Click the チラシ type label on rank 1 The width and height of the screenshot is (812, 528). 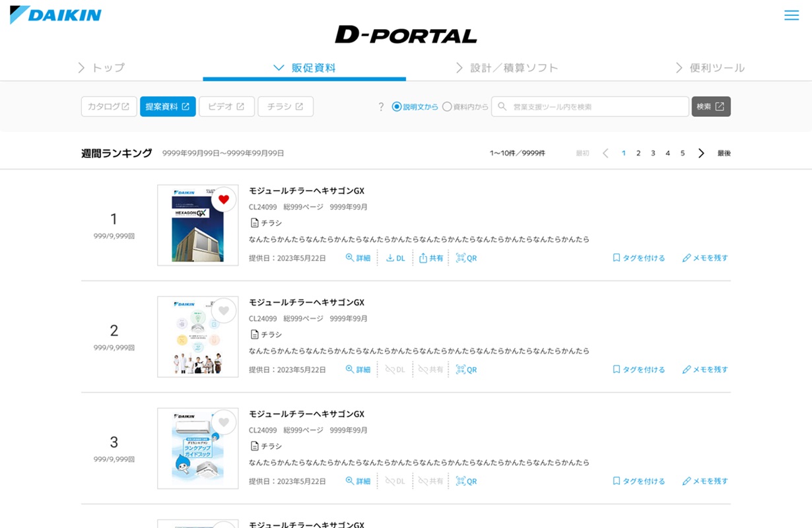266,223
